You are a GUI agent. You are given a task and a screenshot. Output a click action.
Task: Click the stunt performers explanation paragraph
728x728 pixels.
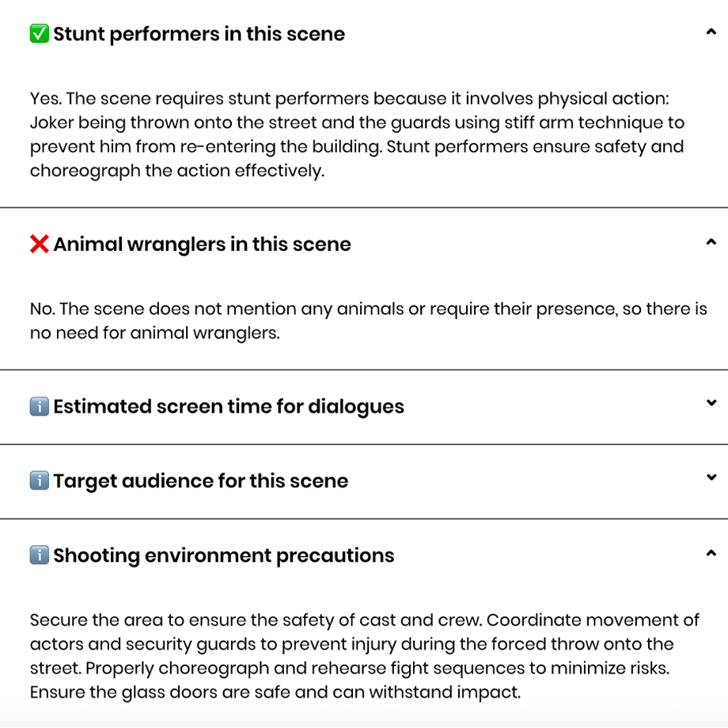click(x=357, y=135)
